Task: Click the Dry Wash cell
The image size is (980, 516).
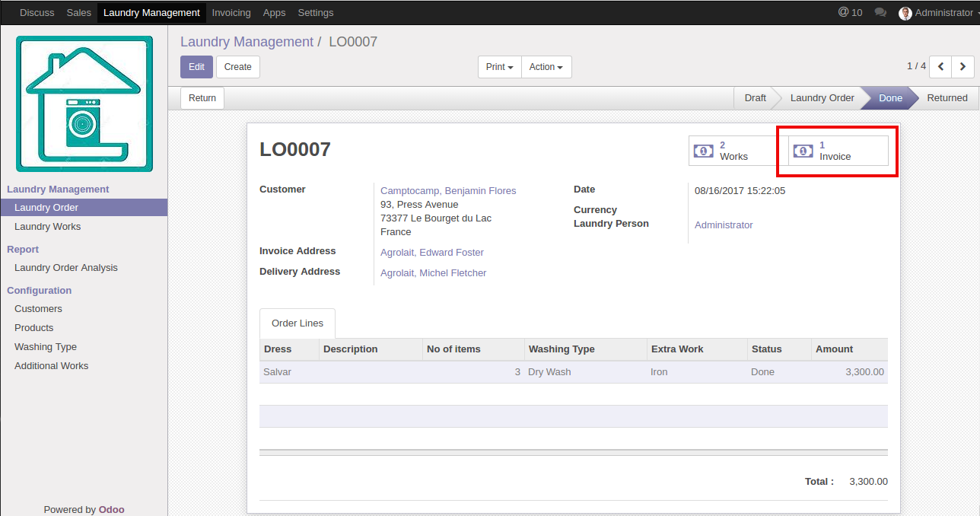Action: pyautogui.click(x=585, y=372)
